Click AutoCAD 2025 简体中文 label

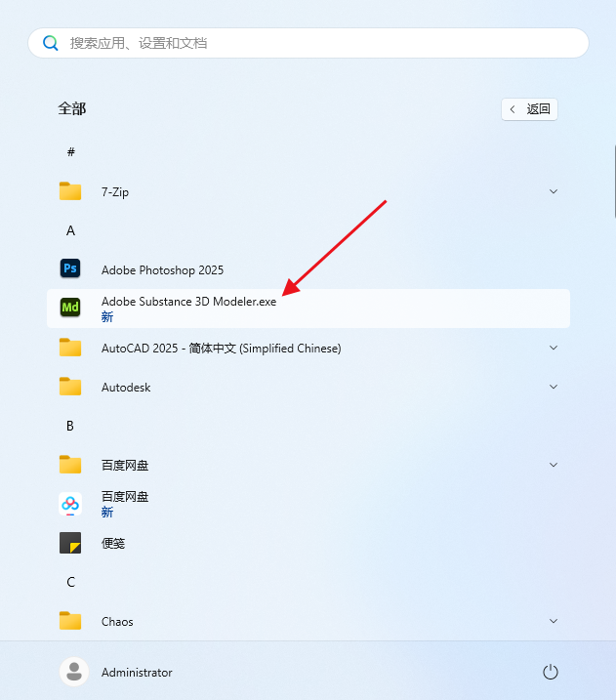[x=222, y=349]
